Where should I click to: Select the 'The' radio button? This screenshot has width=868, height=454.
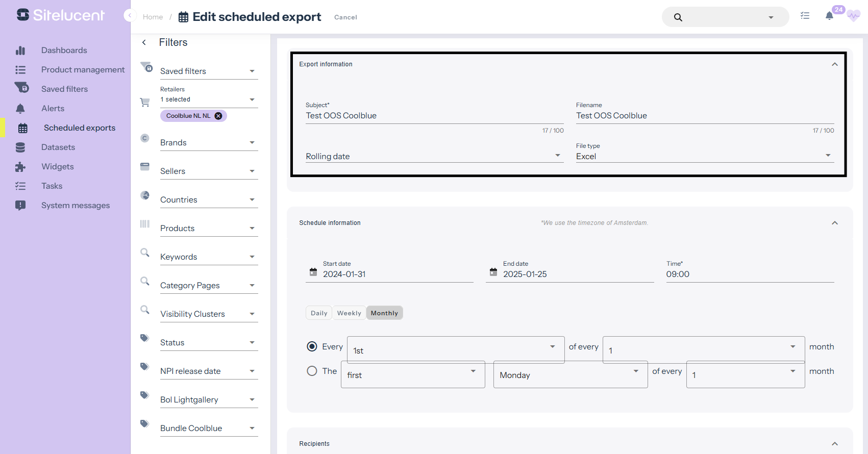[x=312, y=371]
